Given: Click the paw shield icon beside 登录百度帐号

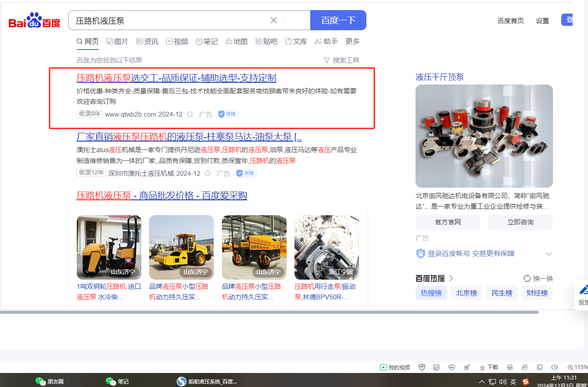Looking at the screenshot, I should (x=420, y=254).
